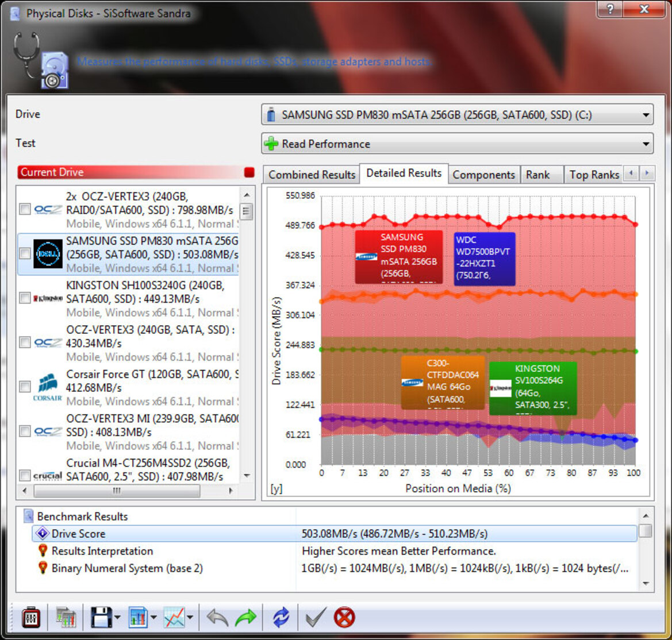Click the Results Interpretation lightbulb icon
This screenshot has width=672, height=640.
pos(43,550)
